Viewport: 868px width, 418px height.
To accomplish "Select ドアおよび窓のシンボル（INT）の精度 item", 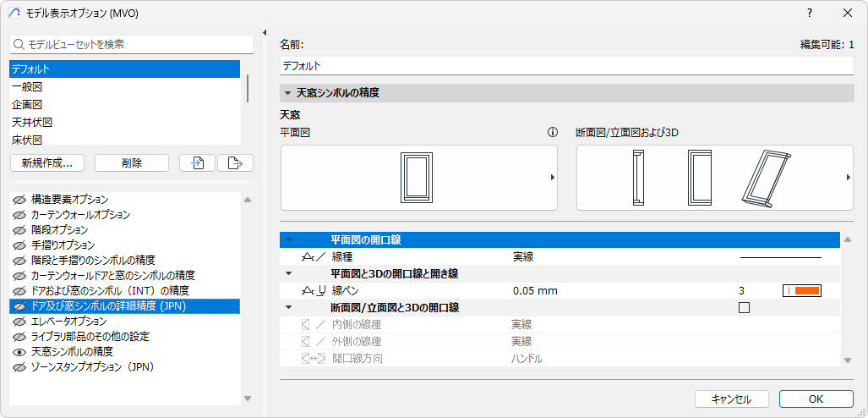I will click(x=124, y=290).
